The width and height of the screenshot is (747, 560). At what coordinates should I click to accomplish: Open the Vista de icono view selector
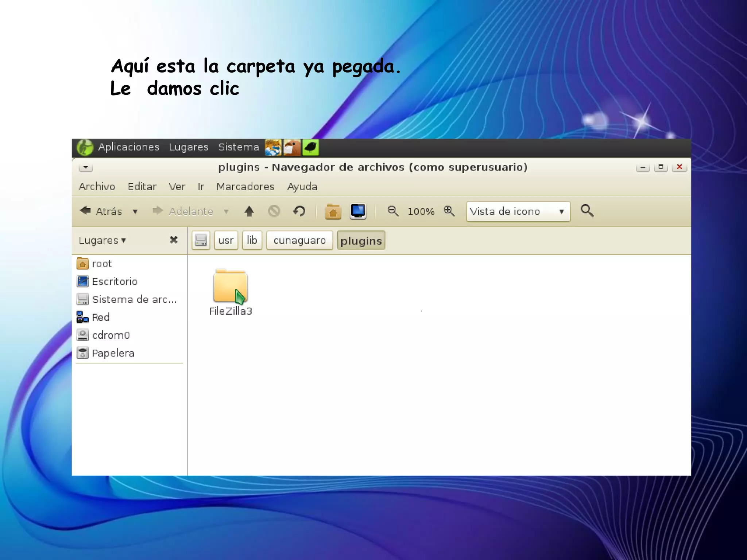(x=518, y=211)
